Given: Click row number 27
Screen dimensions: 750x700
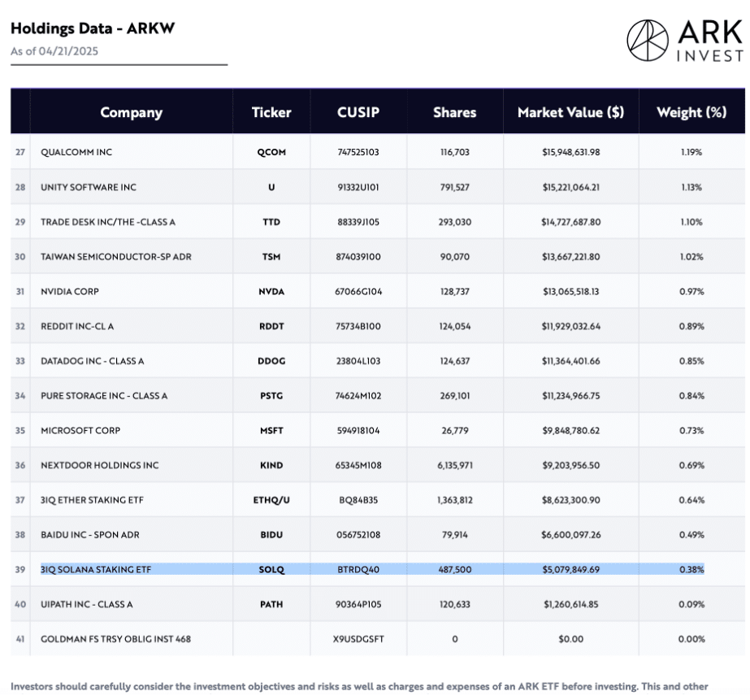Looking at the screenshot, I should pyautogui.click(x=20, y=152).
